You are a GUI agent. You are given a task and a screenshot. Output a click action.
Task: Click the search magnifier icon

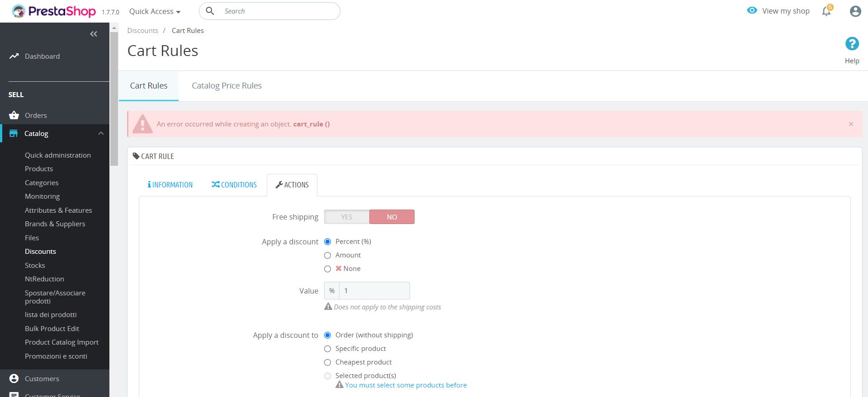210,11
